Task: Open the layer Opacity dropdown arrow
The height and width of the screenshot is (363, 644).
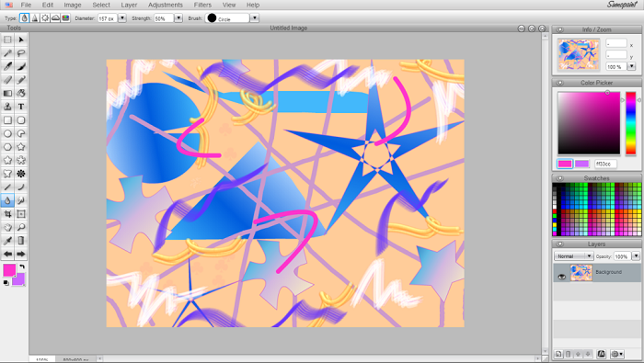Action: (636, 256)
